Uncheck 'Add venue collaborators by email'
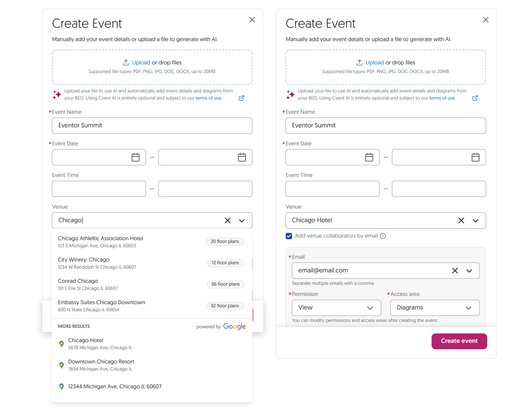Image resolution: width=532 pixels, height=414 pixels. click(x=289, y=236)
